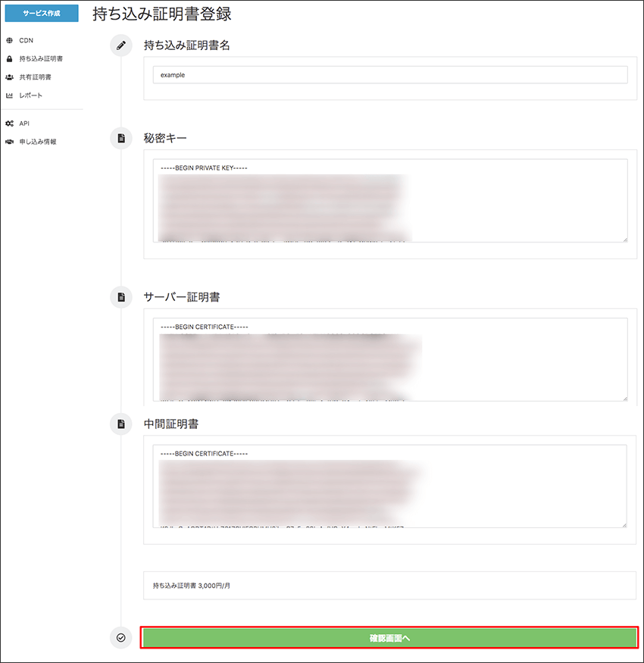Click the document icon beside 中間証明書

click(x=120, y=424)
